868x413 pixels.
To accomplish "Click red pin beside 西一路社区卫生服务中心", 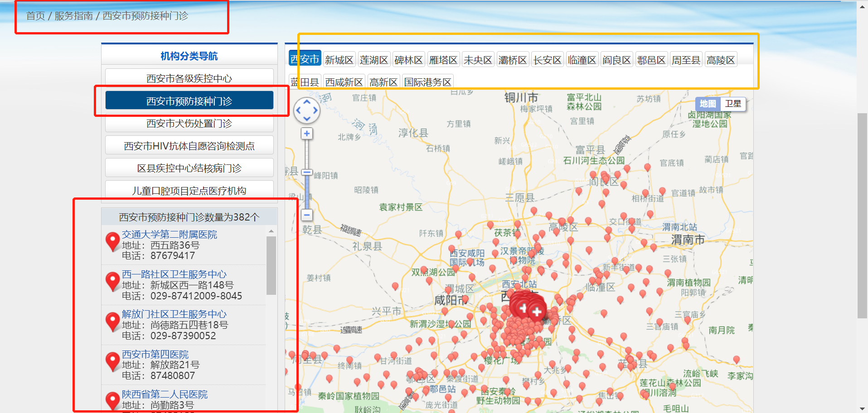I will [x=112, y=282].
